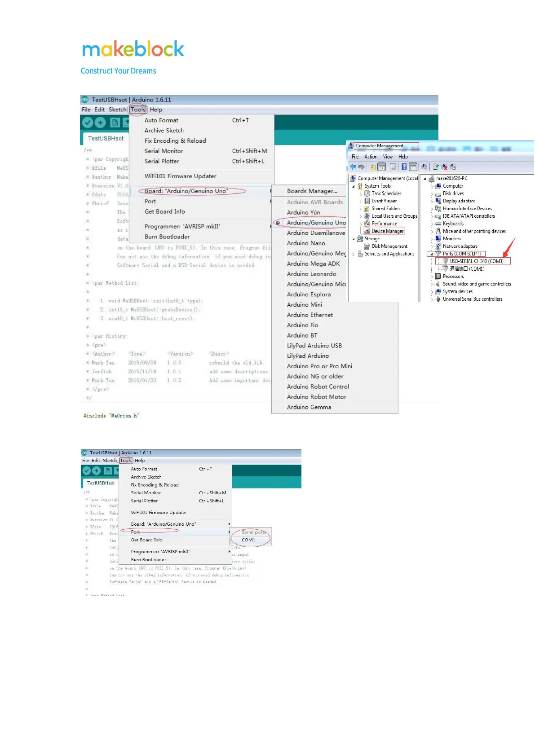Click the Processors chip icon in the device list
Screen dimensions: 535x756
tap(438, 277)
